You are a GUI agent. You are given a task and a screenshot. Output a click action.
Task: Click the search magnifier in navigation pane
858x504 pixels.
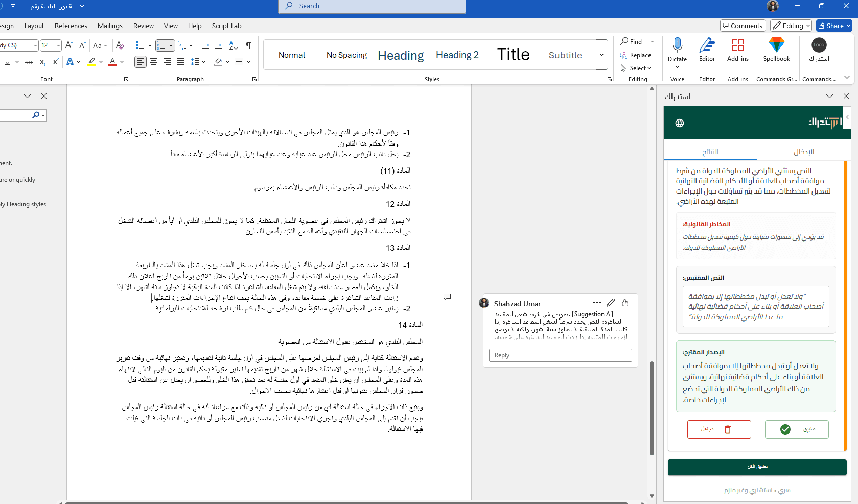point(36,115)
